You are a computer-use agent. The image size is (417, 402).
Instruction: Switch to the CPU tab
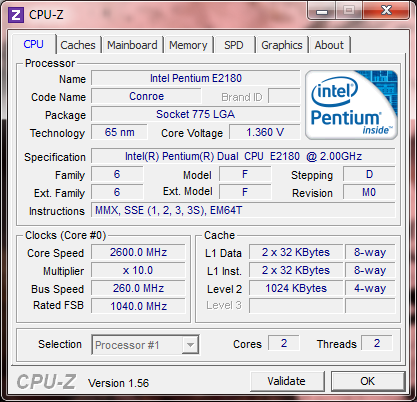pos(33,44)
